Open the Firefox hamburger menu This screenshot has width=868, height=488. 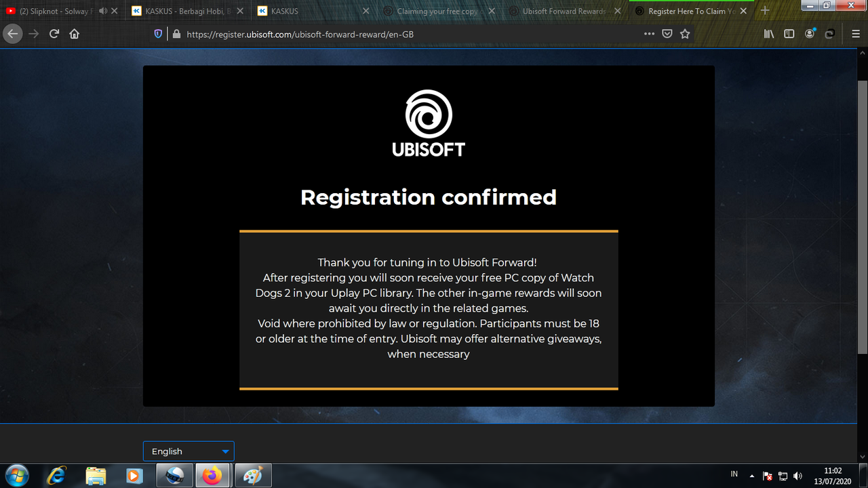click(855, 34)
